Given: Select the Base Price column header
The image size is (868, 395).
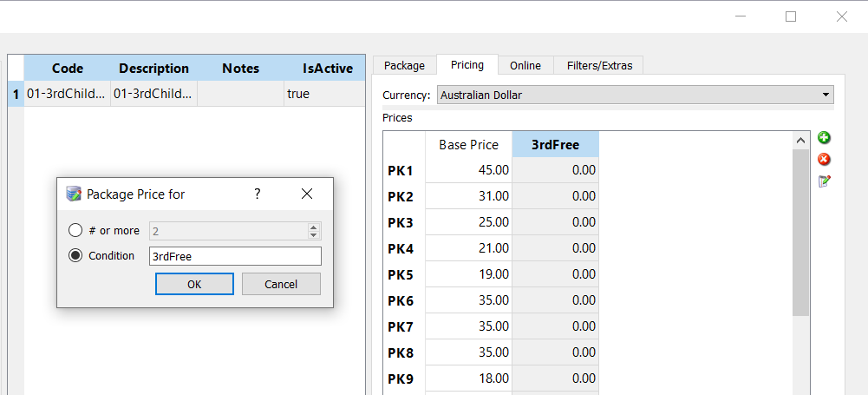Looking at the screenshot, I should click(x=469, y=145).
